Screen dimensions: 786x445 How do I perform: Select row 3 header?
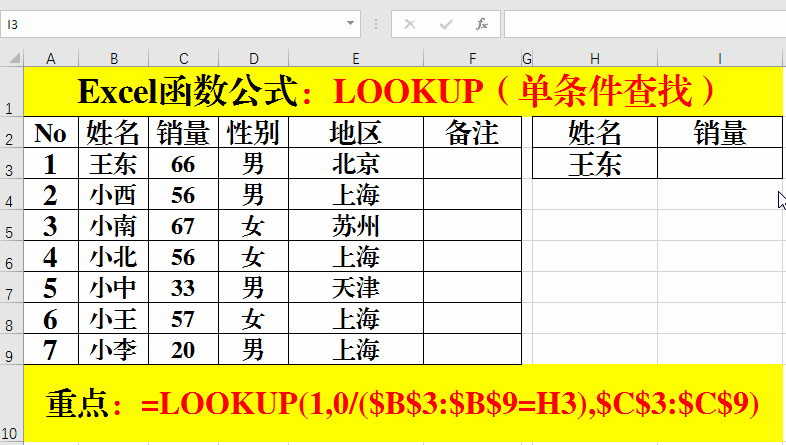point(11,163)
